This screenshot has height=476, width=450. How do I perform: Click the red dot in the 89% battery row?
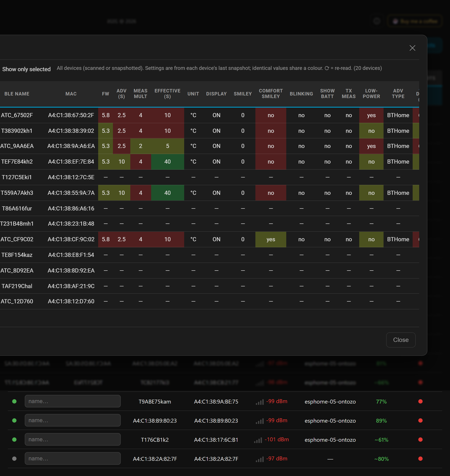point(420,420)
